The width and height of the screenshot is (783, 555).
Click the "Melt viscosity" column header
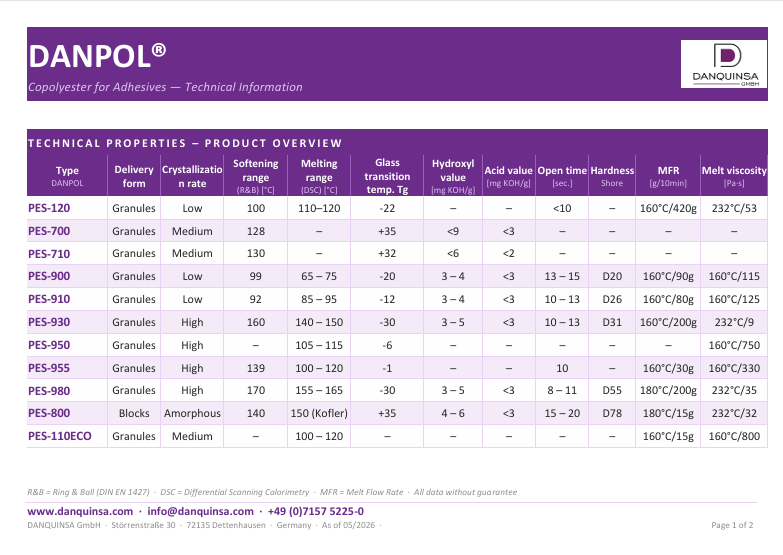tap(734, 176)
